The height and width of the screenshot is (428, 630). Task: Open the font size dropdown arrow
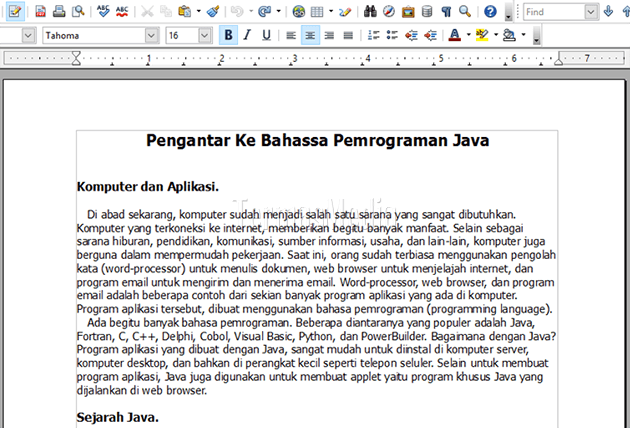tap(205, 35)
